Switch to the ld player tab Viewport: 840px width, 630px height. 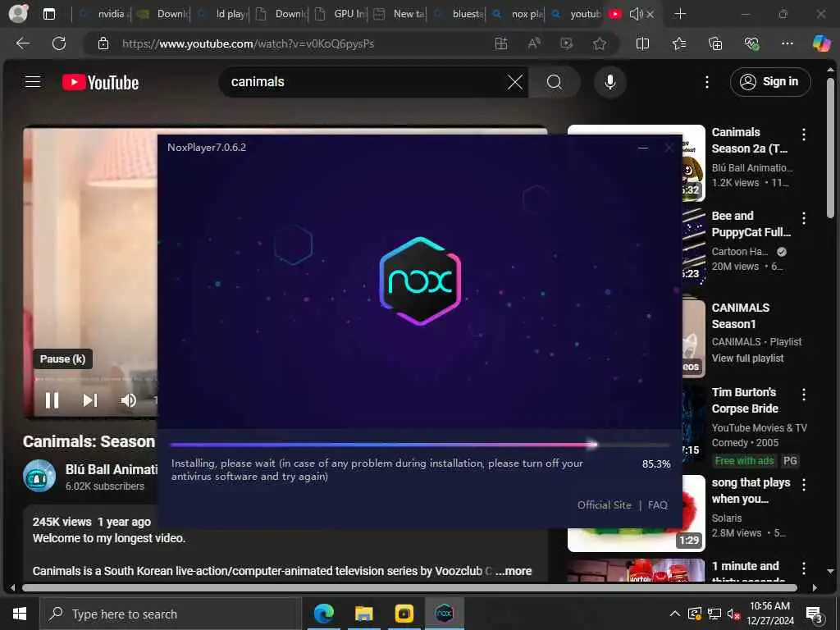tap(221, 14)
